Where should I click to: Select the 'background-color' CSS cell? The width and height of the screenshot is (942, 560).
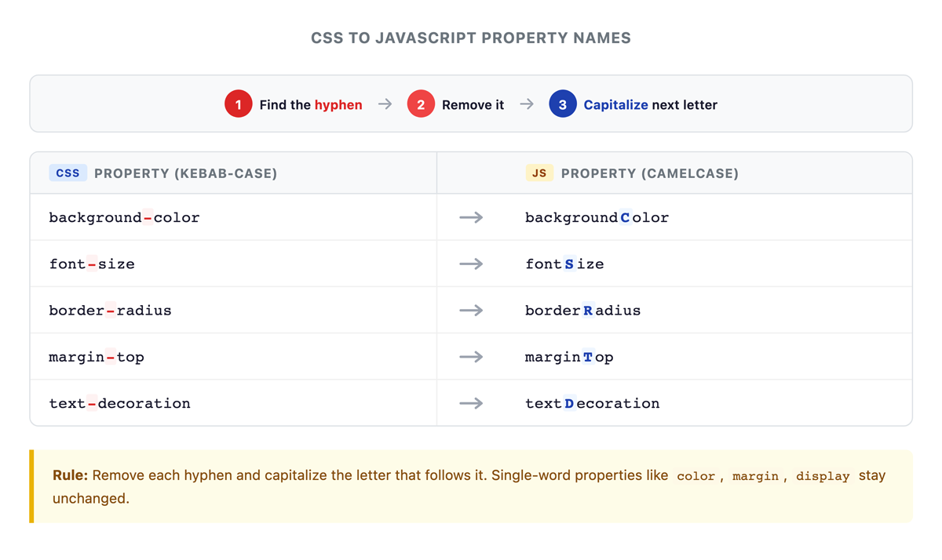click(x=233, y=217)
